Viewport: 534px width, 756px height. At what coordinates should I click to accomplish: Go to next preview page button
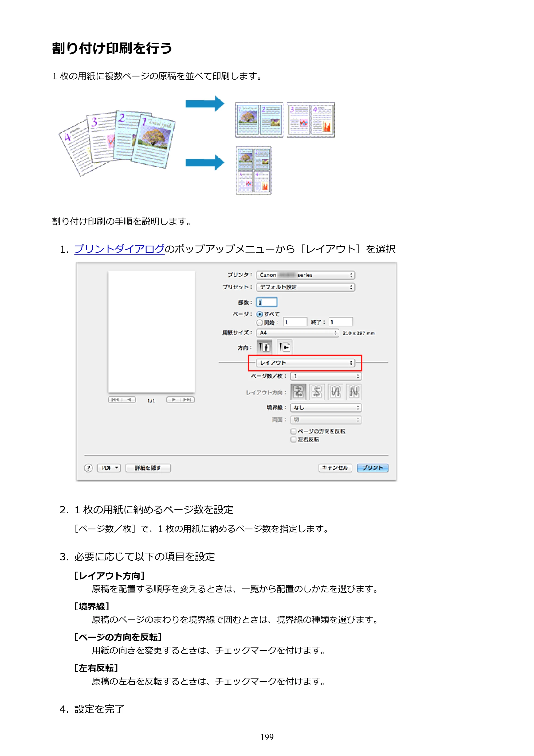point(174,400)
